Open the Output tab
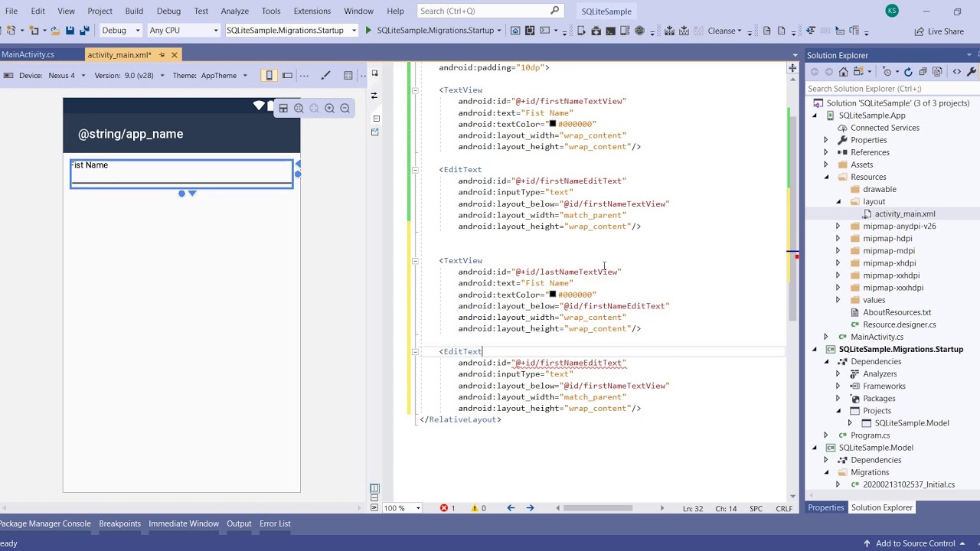 [239, 523]
